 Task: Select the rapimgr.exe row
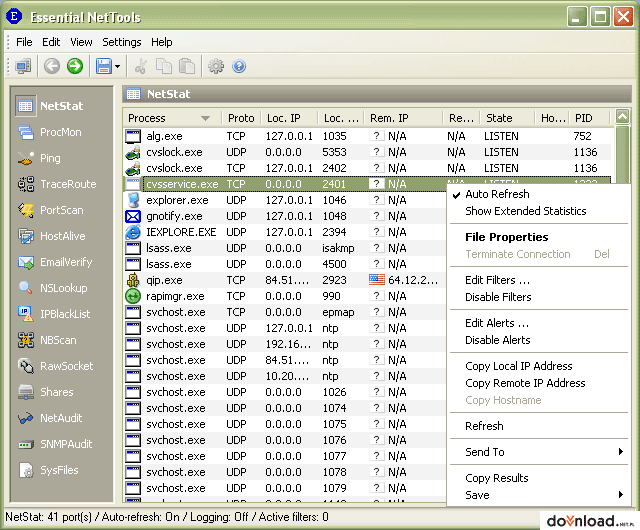tap(284, 296)
